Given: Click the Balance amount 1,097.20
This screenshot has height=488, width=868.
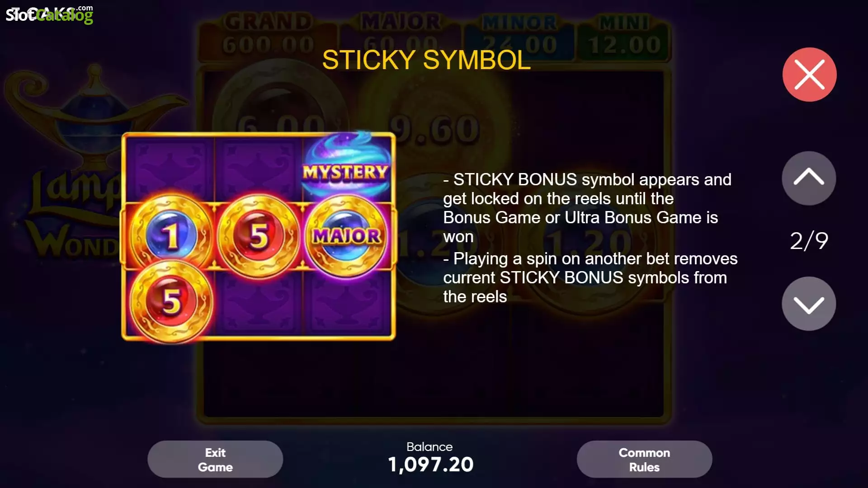Looking at the screenshot, I should point(430,465).
